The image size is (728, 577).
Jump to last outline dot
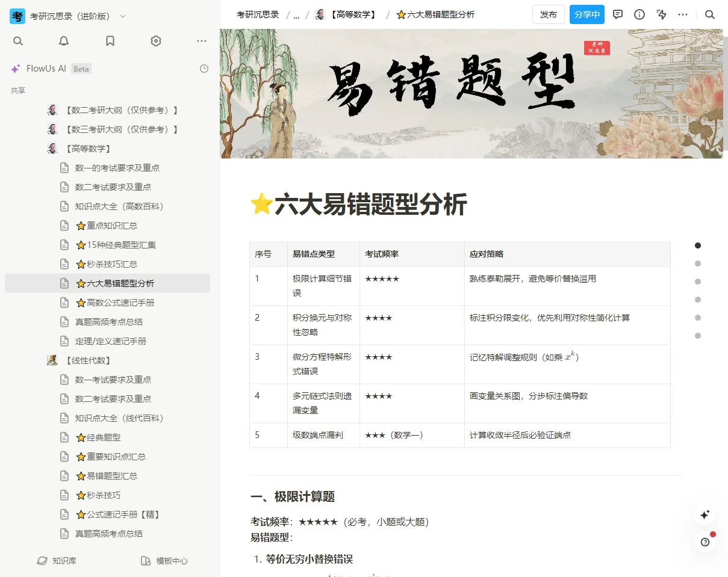(x=698, y=336)
